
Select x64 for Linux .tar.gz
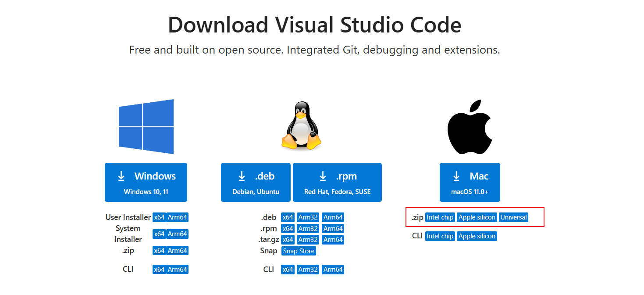[x=288, y=240]
